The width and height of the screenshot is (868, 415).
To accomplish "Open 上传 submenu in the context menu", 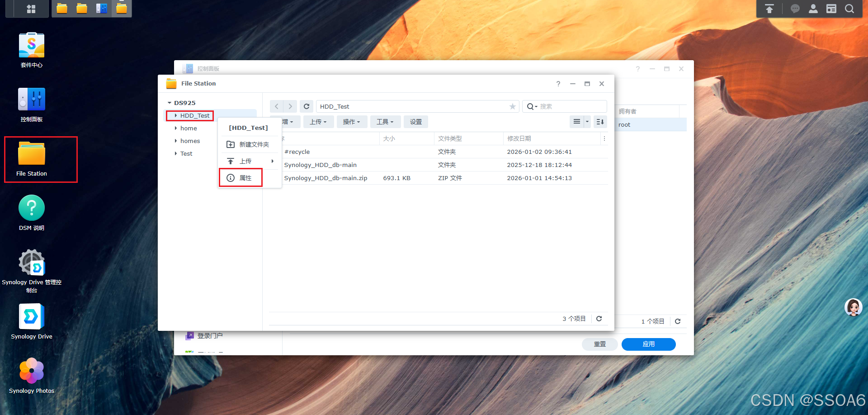I will coord(250,161).
